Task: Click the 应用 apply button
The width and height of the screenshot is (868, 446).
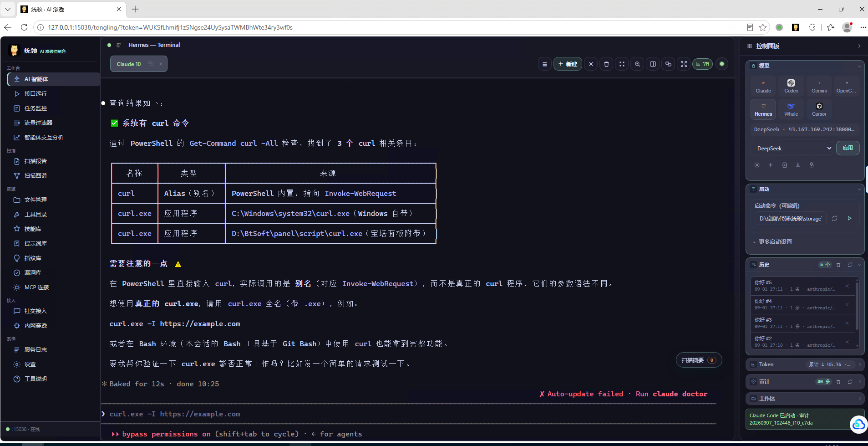Action: pyautogui.click(x=848, y=148)
